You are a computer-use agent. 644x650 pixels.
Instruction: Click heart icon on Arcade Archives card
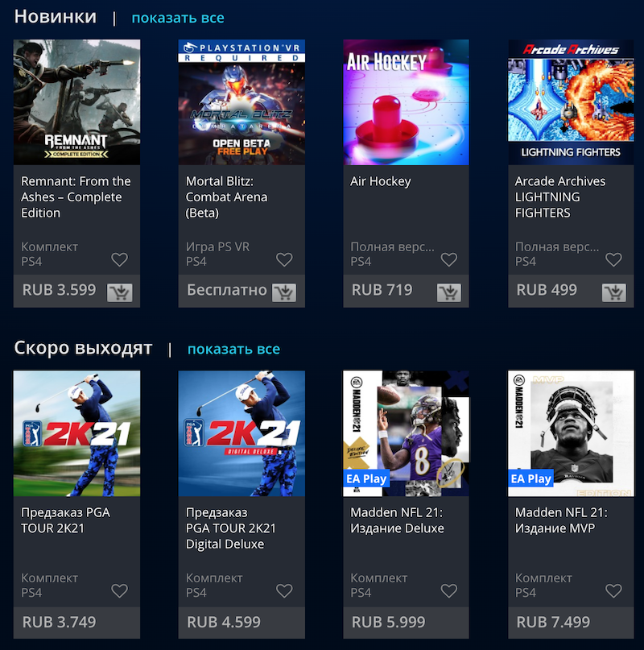[x=613, y=259]
